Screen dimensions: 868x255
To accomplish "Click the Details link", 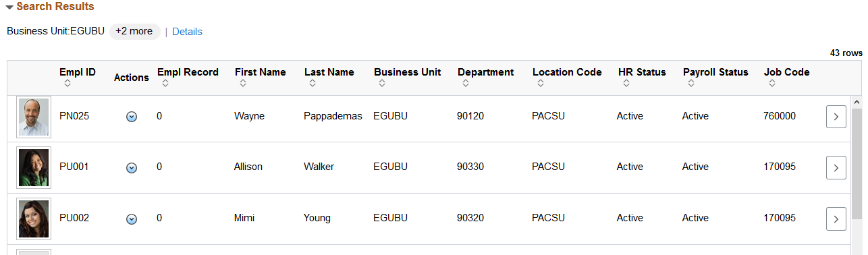I will pos(187,32).
